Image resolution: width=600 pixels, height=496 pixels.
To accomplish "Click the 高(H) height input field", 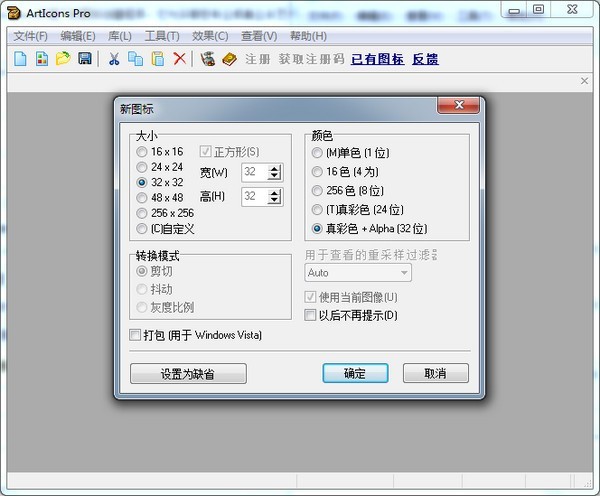I will [x=255, y=197].
